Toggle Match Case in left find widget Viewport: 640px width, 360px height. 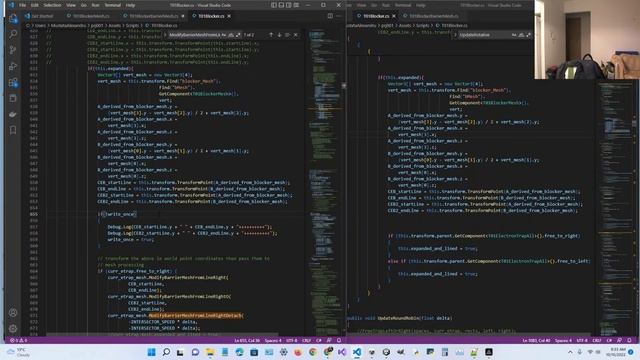[x=224, y=35]
